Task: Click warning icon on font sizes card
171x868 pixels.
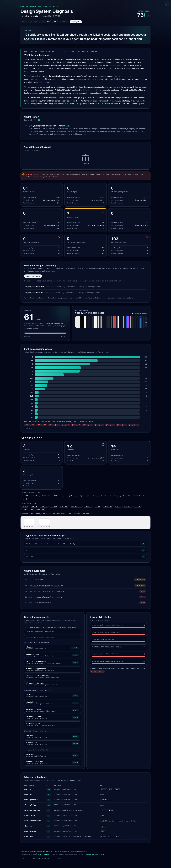Action: coord(103,444)
